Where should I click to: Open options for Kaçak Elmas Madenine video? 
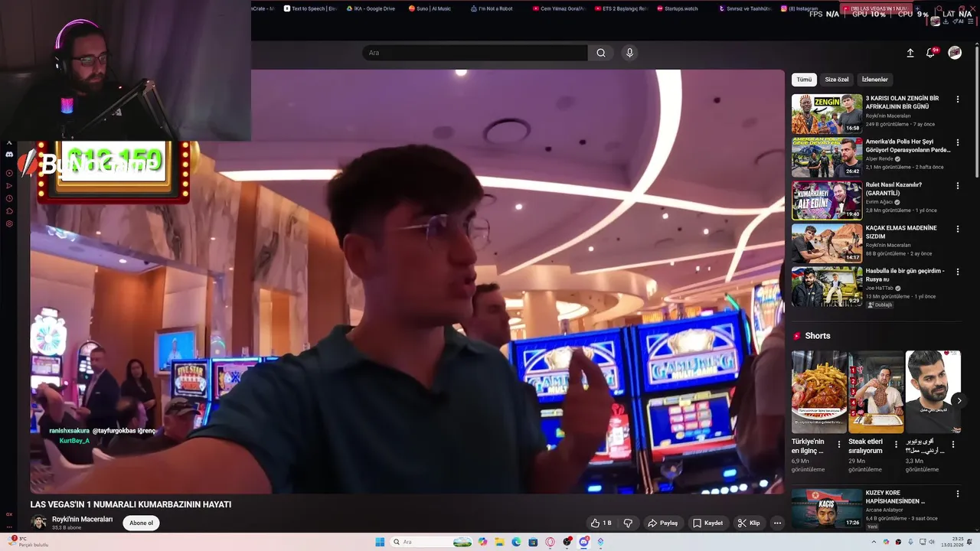pyautogui.click(x=957, y=229)
